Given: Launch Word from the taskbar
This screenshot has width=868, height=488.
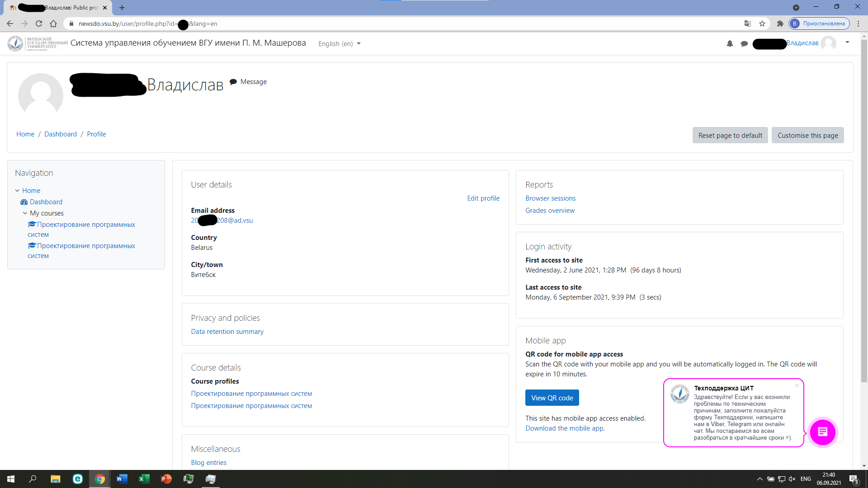Looking at the screenshot, I should (x=122, y=479).
